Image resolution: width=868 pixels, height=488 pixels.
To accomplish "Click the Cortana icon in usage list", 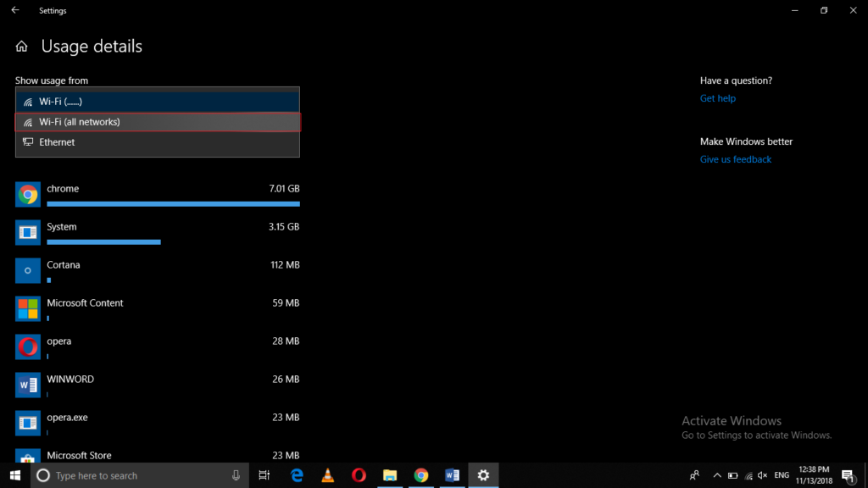I will (x=28, y=270).
